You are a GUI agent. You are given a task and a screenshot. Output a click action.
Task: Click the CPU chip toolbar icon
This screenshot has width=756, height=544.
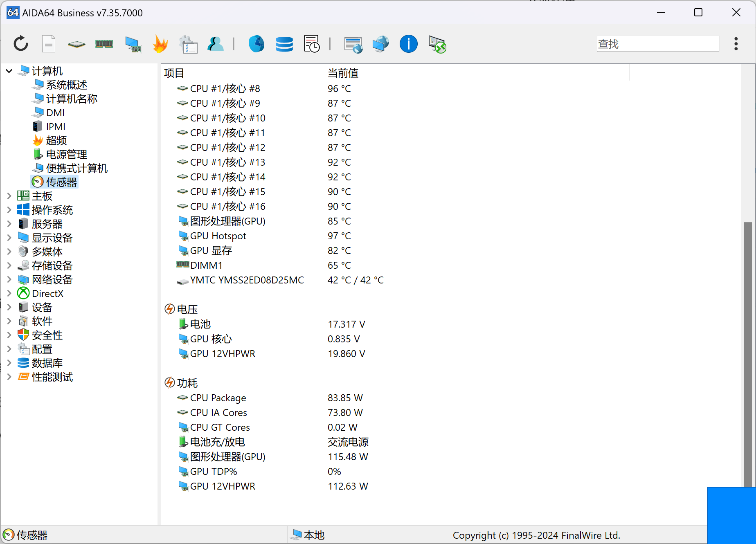[x=76, y=44]
